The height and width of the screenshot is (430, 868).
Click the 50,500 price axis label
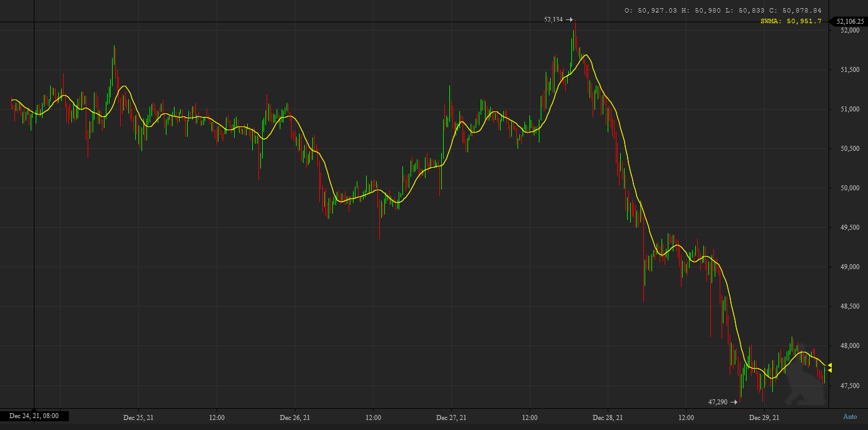pyautogui.click(x=851, y=149)
